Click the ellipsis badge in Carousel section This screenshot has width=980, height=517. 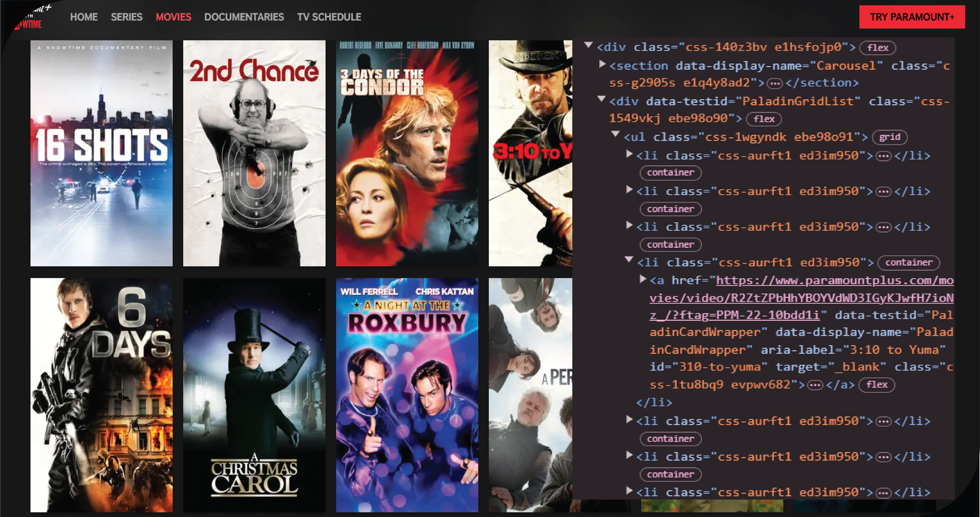coord(774,83)
